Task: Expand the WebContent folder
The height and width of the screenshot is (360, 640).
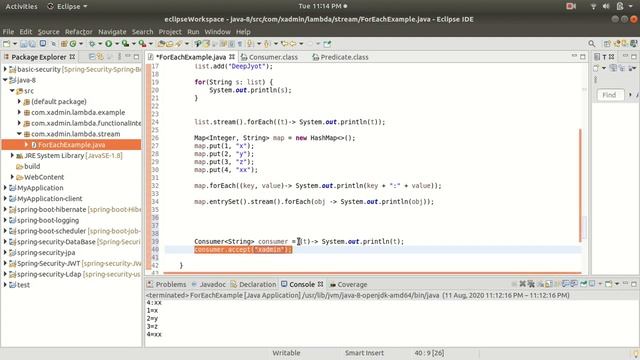Action: (x=12, y=177)
